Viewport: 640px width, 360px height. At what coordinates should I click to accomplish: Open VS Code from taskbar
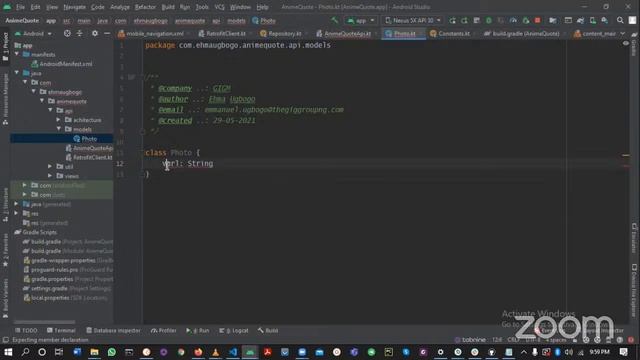click(x=233, y=352)
